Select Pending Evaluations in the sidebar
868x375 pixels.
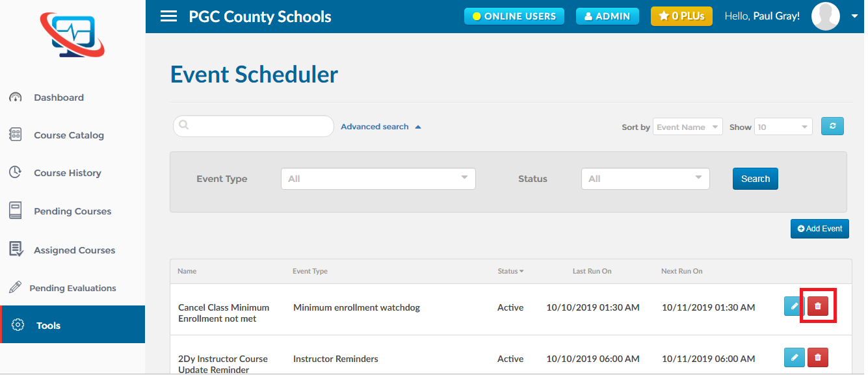(73, 288)
